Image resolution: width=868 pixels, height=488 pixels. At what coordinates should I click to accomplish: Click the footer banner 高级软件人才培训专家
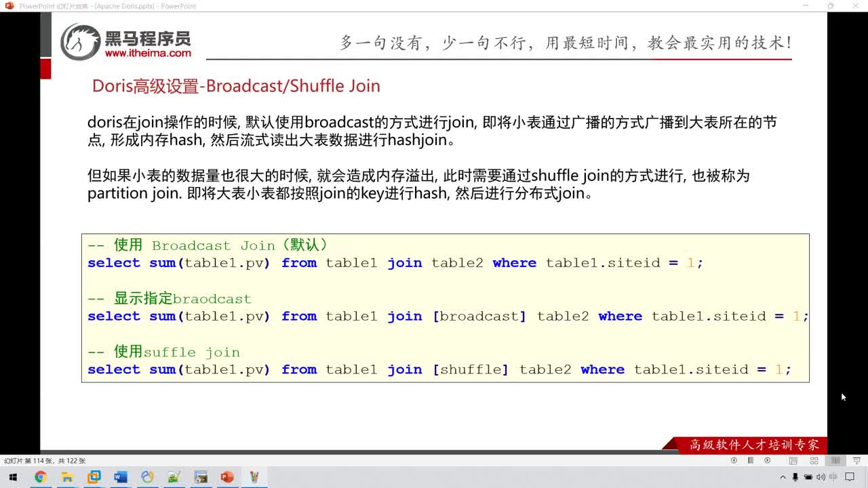[754, 445]
